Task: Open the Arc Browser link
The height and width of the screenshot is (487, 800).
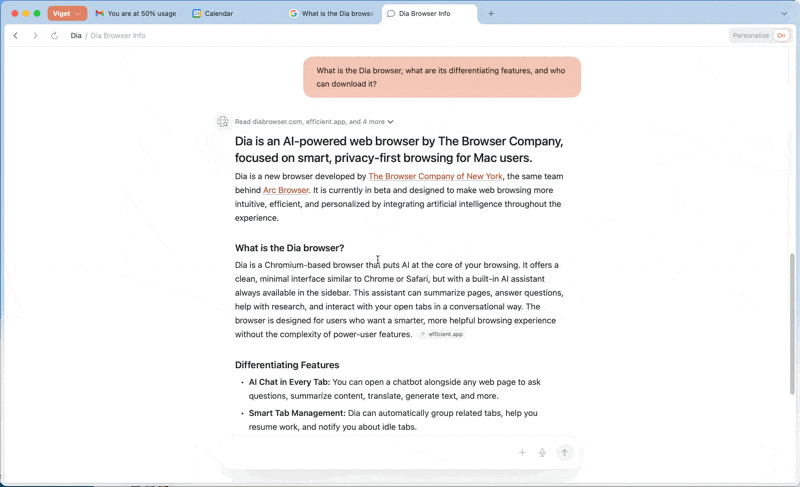Action: pos(286,190)
